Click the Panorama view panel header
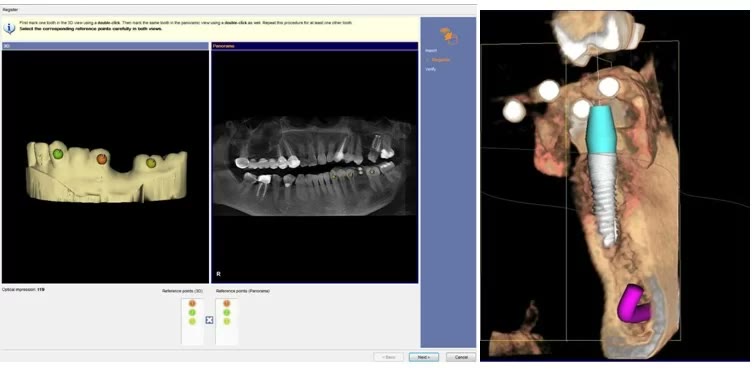The width and height of the screenshot is (754, 370). pyautogui.click(x=314, y=46)
